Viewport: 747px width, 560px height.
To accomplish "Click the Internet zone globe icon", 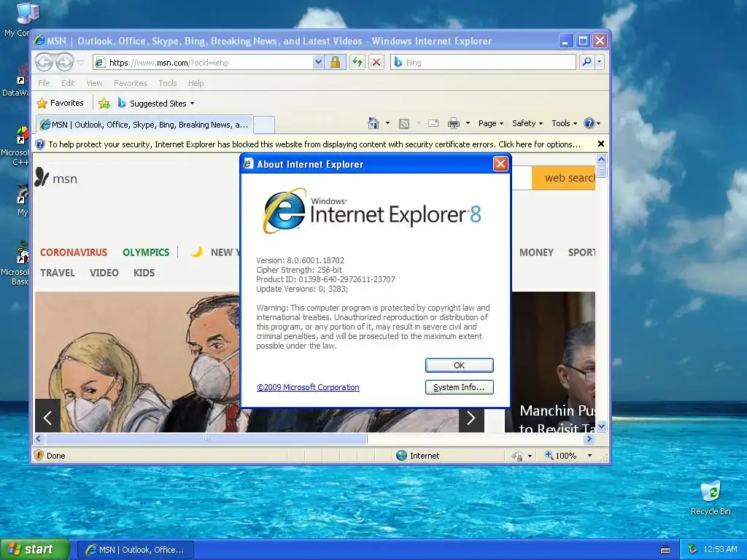I will tap(402, 455).
